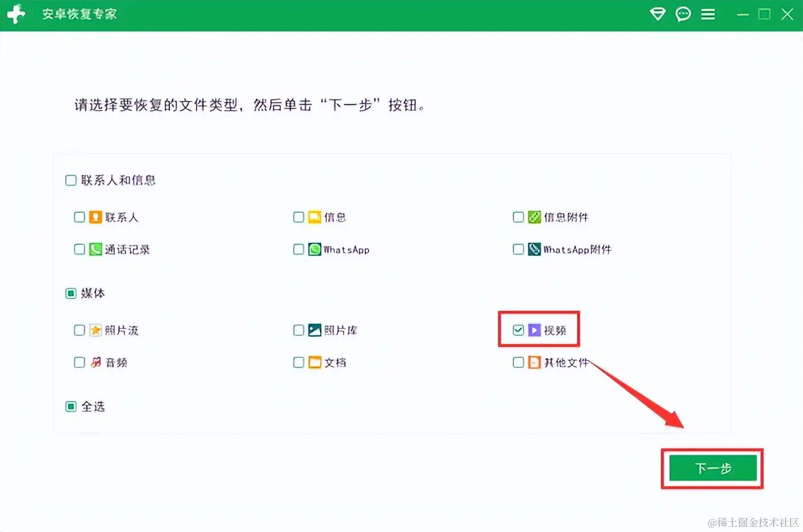Close the 安卓恢复专家 window

point(787,14)
